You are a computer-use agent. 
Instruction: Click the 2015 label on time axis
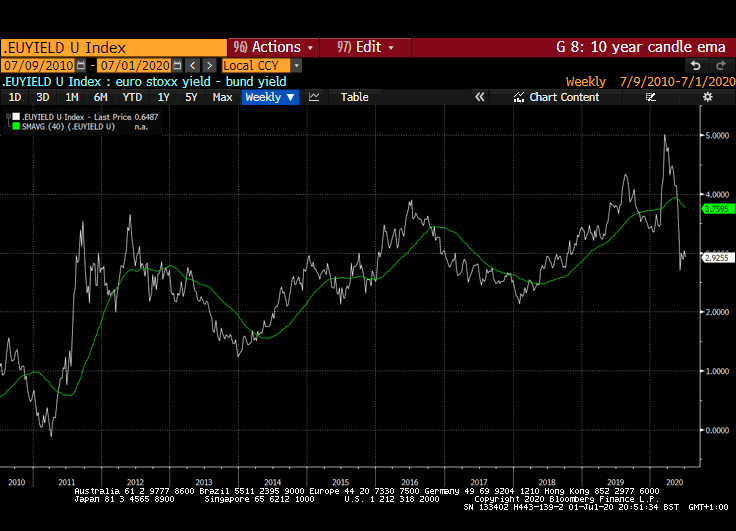[341, 482]
